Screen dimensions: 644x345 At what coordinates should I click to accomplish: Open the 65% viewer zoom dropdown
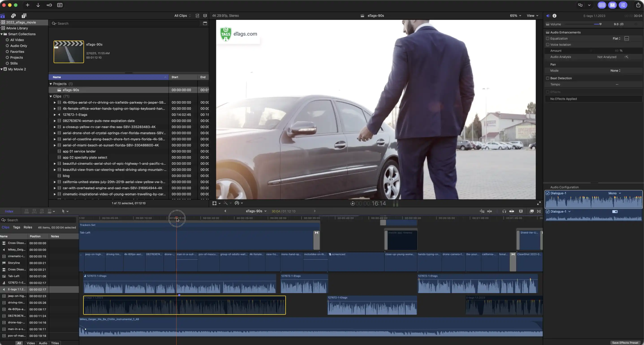pos(515,16)
